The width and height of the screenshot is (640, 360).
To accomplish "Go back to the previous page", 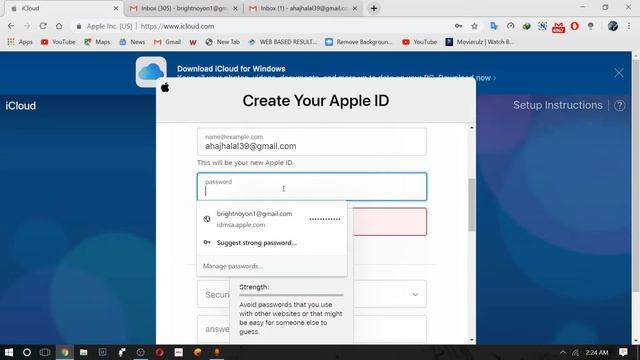I will pyautogui.click(x=11, y=26).
